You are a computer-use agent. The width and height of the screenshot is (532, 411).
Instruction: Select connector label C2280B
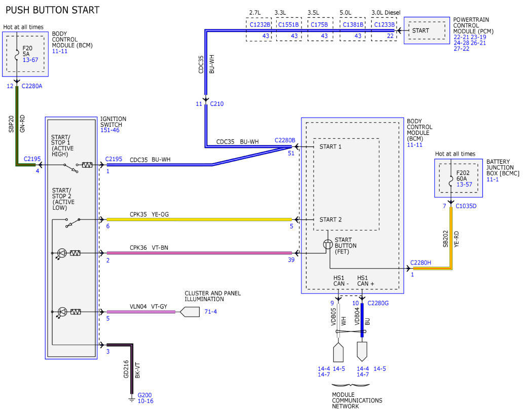point(285,140)
